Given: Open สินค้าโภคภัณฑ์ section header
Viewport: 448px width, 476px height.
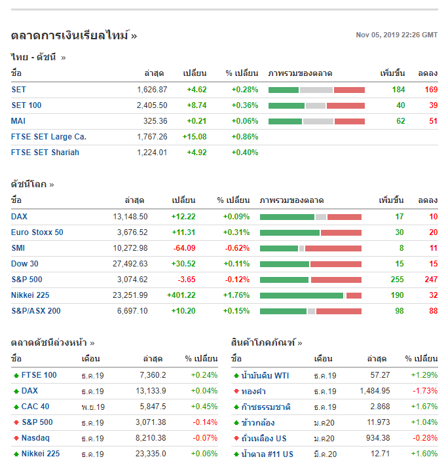Looking at the screenshot, I should (x=266, y=342).
